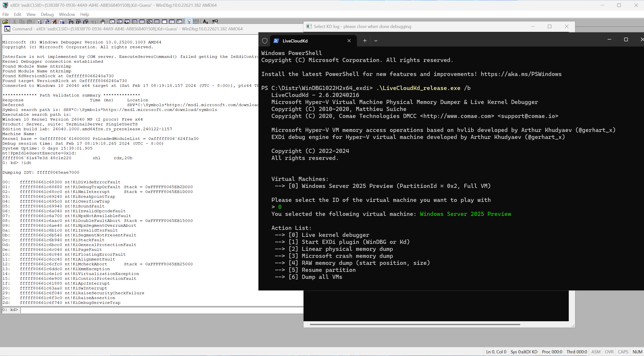Click the KD log horizontal scrollbar

tap(415, 324)
